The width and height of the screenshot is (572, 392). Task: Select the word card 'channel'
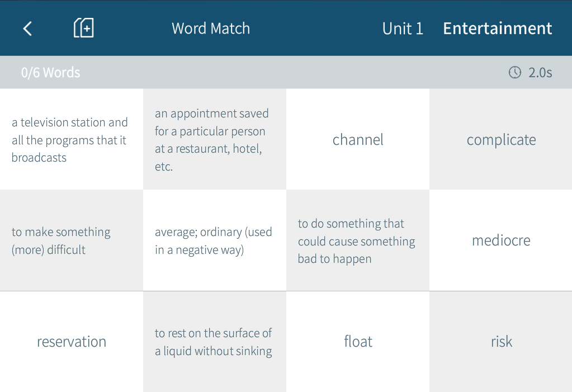pos(358,139)
